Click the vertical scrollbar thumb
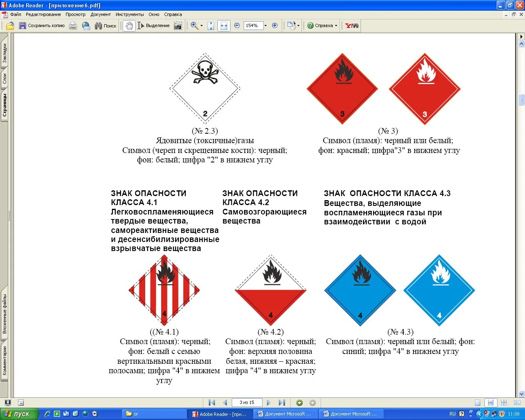525x420 pixels. [522, 100]
